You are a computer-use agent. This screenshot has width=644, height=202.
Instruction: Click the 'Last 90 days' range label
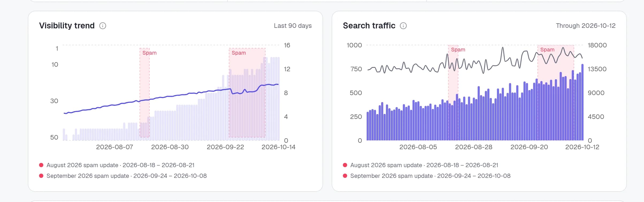293,26
